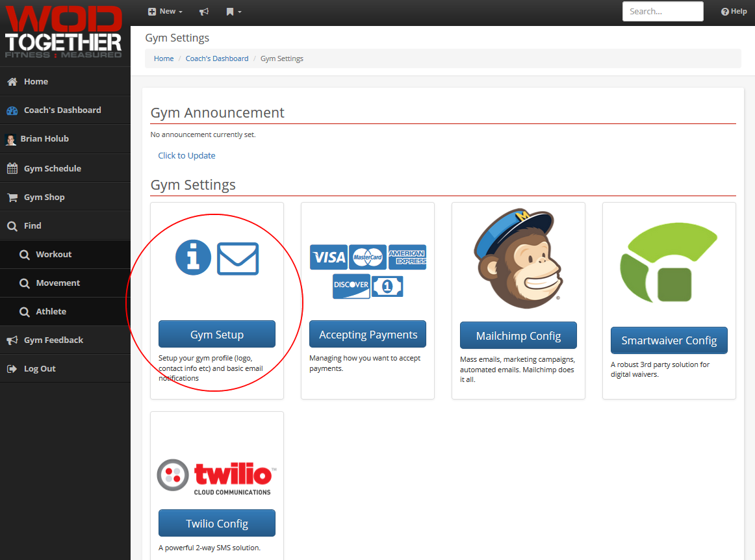Open Home from the sidebar
This screenshot has height=560, width=755.
[x=36, y=82]
